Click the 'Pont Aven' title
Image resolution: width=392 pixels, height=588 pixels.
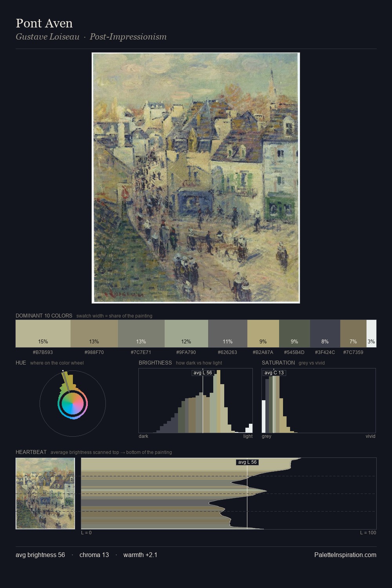[44, 23]
